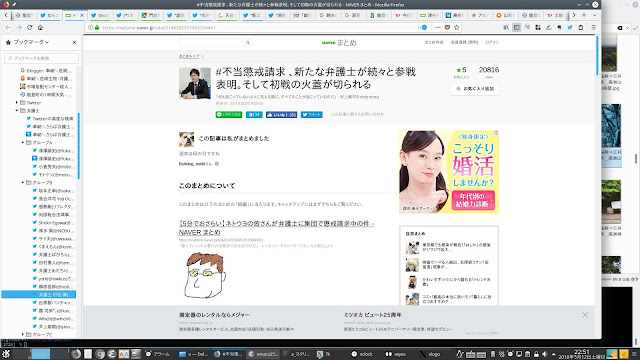Switch to the emacs window in the taskbar
This screenshot has width=640, height=360.
pyautogui.click(x=263, y=354)
